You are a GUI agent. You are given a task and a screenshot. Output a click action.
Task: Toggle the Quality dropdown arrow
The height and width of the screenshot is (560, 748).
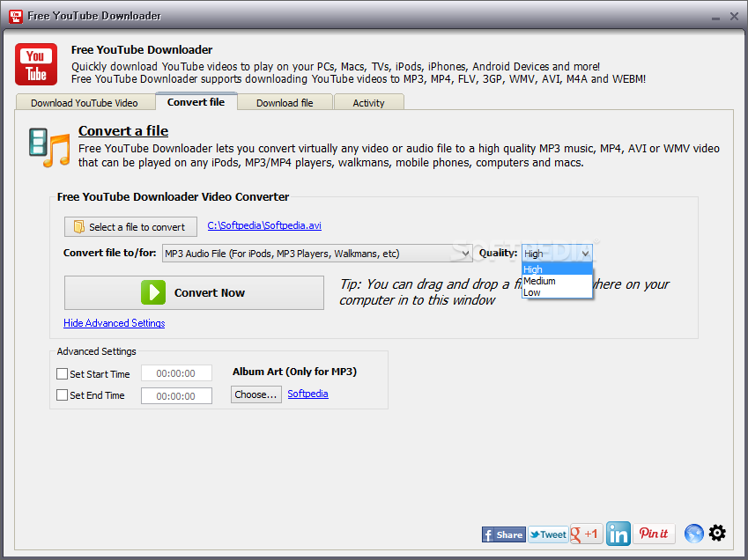pyautogui.click(x=585, y=254)
